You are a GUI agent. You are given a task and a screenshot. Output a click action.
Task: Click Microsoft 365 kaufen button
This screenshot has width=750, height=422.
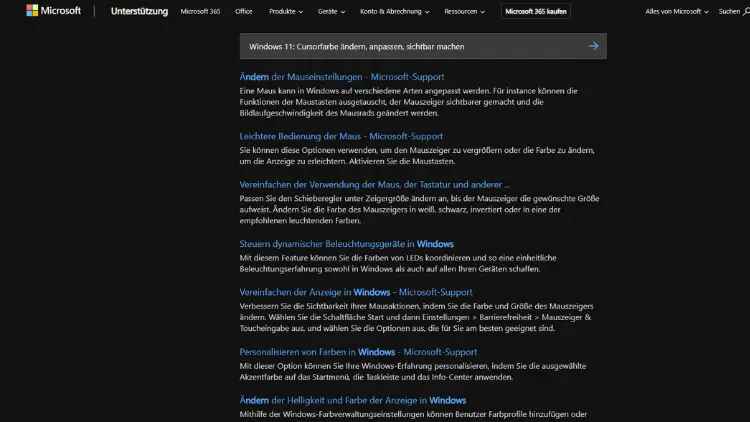536,11
